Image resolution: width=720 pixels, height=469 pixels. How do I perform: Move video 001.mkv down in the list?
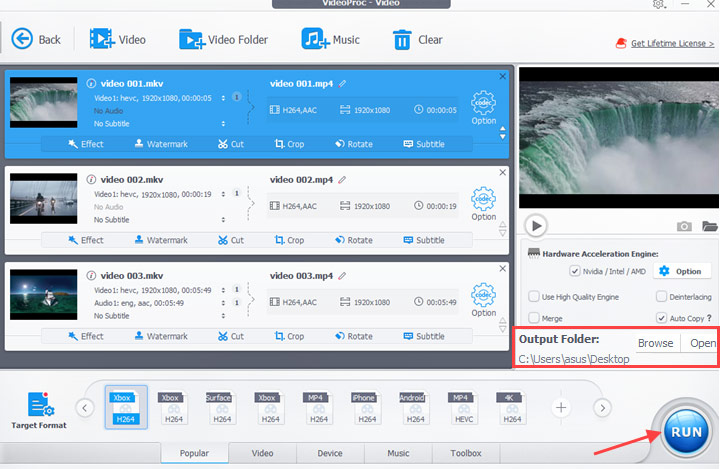point(502,137)
